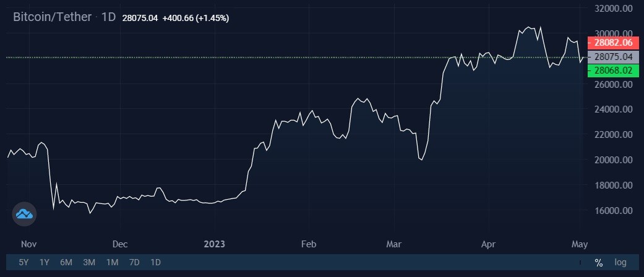The height and width of the screenshot is (277, 644).
Task: Click the 22000.00 price axis label
Action: [613, 135]
